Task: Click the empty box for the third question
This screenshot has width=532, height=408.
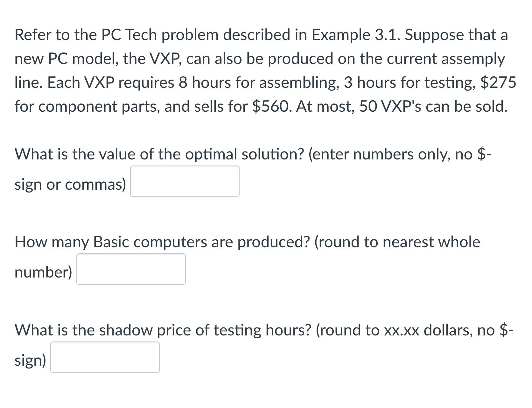Action: [105, 357]
